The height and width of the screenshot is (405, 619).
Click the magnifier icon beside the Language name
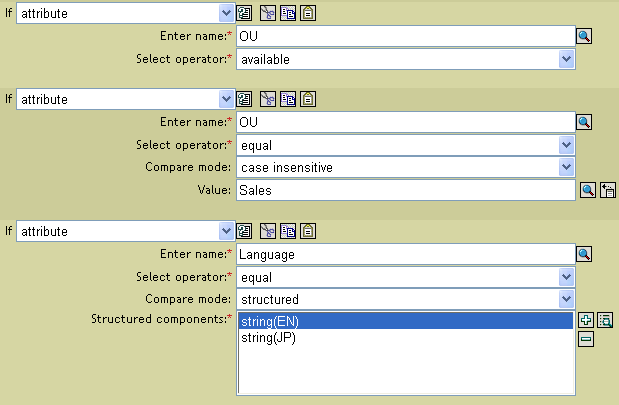pyautogui.click(x=584, y=254)
